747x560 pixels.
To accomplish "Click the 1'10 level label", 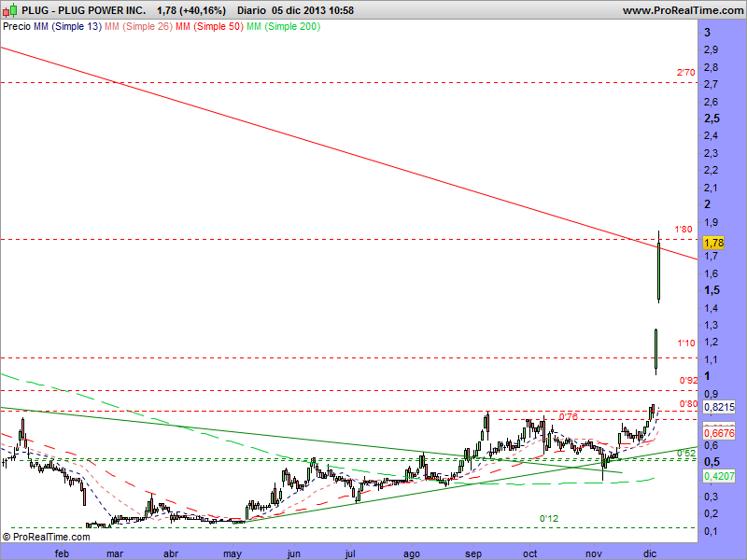I will (x=686, y=343).
